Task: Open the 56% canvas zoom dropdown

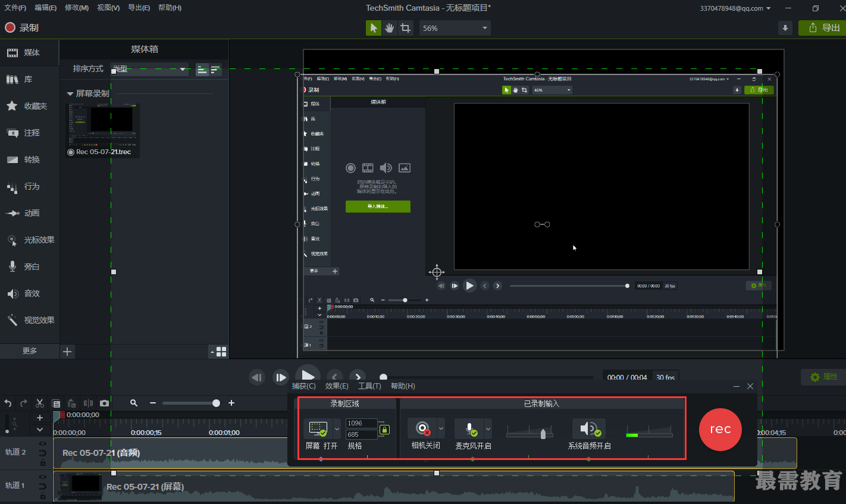Action: point(455,28)
